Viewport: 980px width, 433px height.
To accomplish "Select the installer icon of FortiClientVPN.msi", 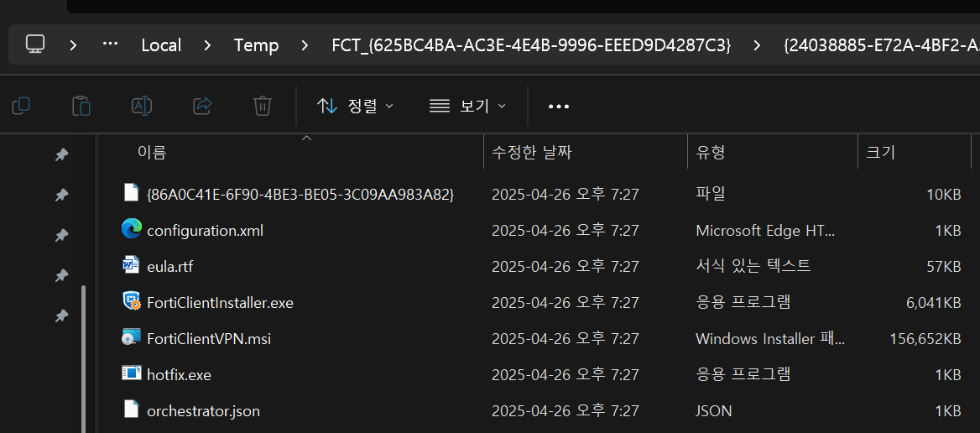I will [x=131, y=337].
